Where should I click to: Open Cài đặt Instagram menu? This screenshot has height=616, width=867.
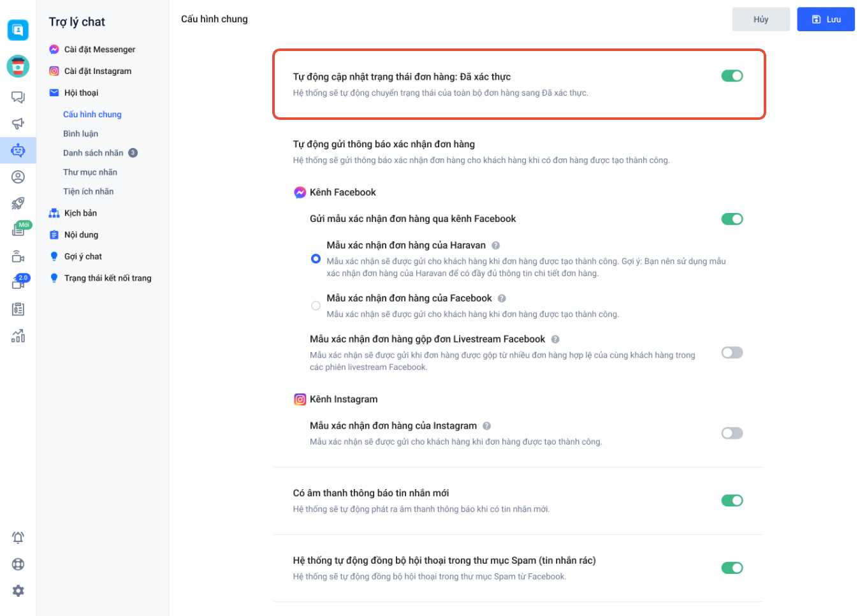pyautogui.click(x=98, y=71)
